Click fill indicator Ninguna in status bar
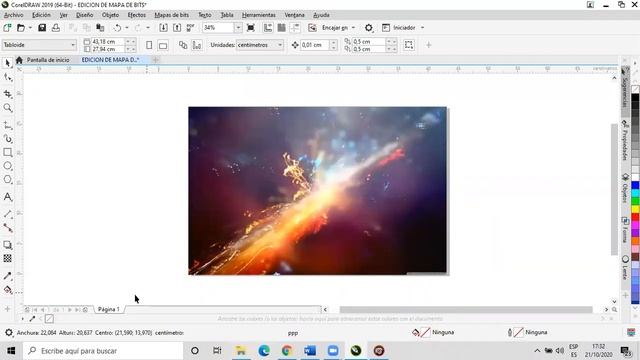This screenshot has height=360, width=640. point(433,332)
